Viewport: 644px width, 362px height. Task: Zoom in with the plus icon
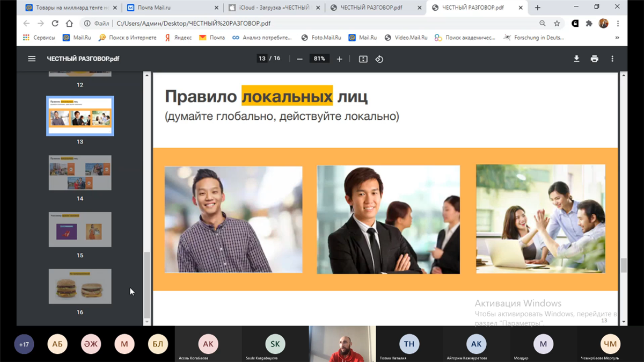point(339,59)
